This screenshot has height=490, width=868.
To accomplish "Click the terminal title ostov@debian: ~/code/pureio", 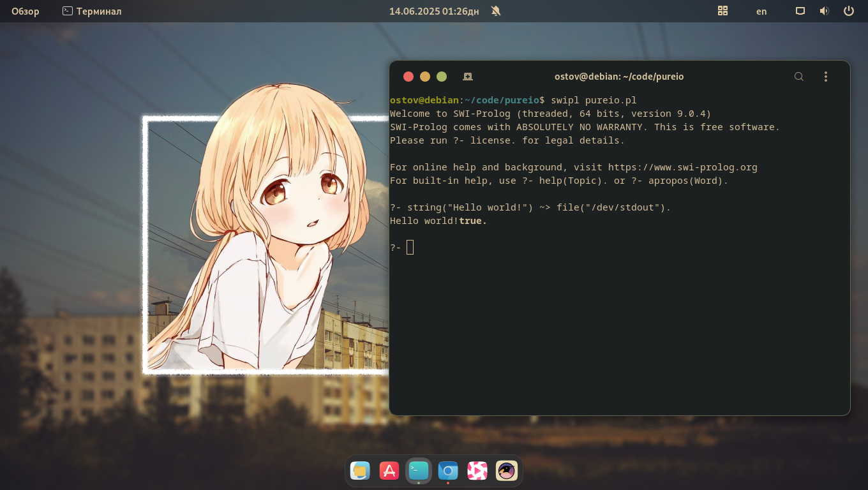I will coord(619,77).
